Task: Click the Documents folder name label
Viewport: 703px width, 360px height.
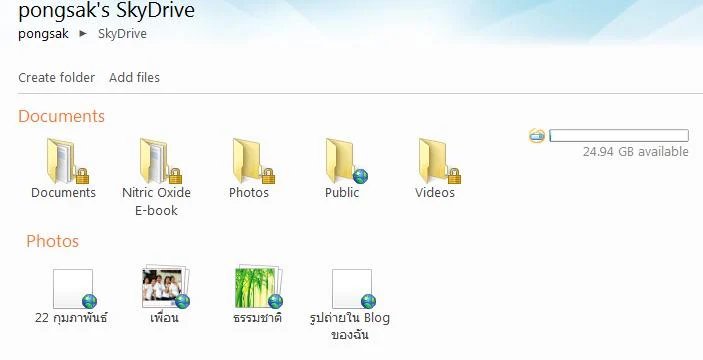Action: point(63,193)
